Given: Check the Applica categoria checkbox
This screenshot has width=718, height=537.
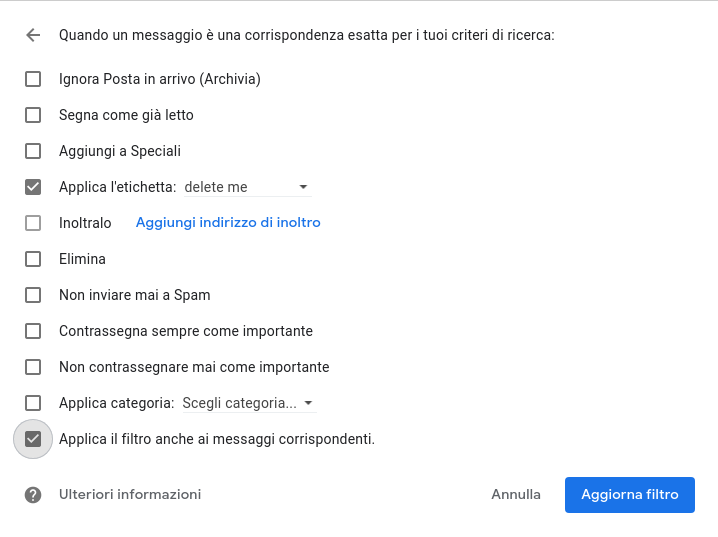Looking at the screenshot, I should (x=33, y=403).
